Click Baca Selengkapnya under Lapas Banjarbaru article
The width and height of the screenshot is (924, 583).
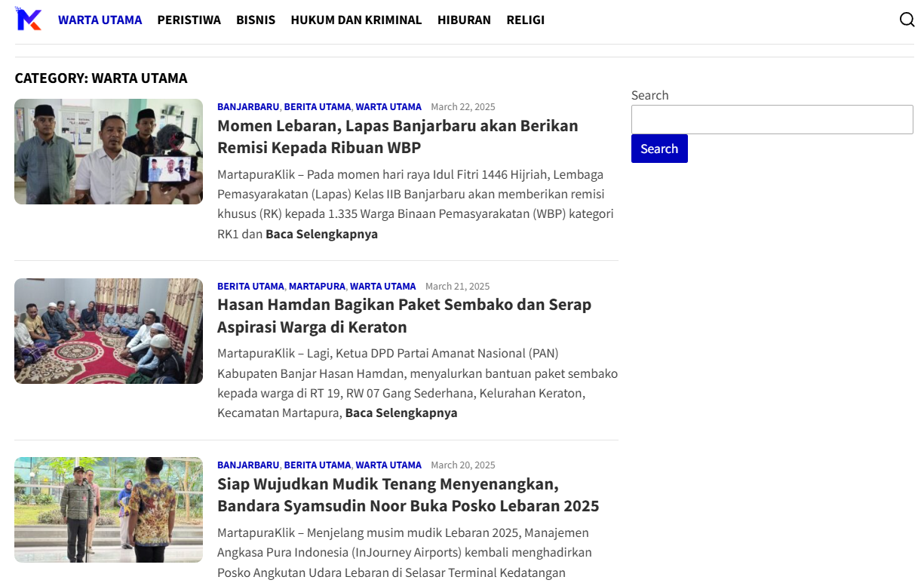click(321, 234)
